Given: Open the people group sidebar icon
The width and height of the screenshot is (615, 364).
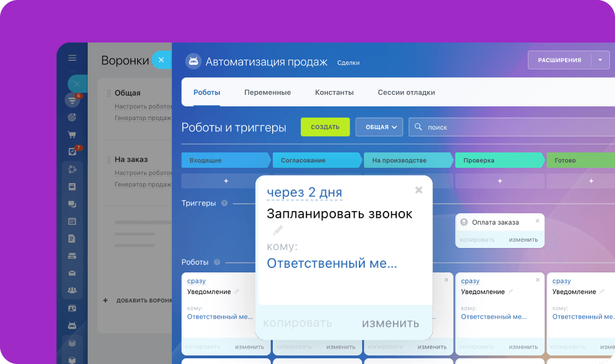Looking at the screenshot, I should coord(72,290).
